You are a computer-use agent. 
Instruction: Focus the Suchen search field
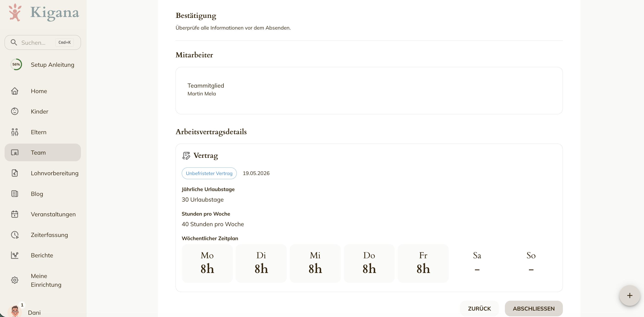point(43,42)
